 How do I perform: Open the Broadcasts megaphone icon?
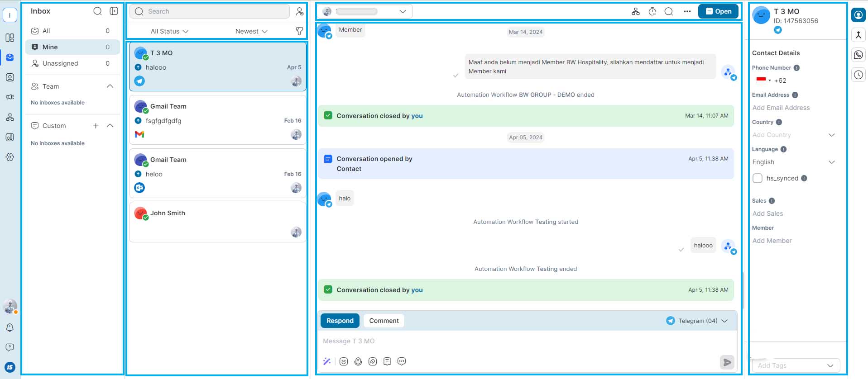10,97
